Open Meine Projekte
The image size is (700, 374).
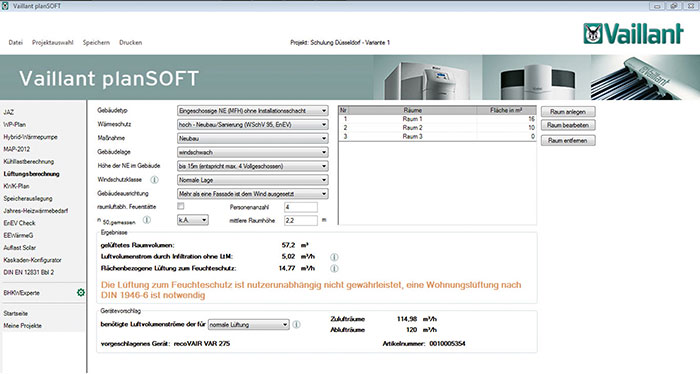coord(22,326)
